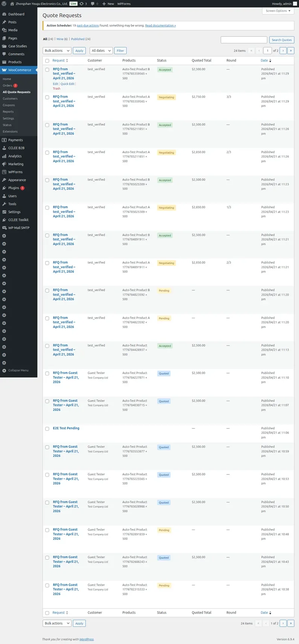Go to next page in top pagination
This screenshot has height=644, width=299.
[x=283, y=51]
